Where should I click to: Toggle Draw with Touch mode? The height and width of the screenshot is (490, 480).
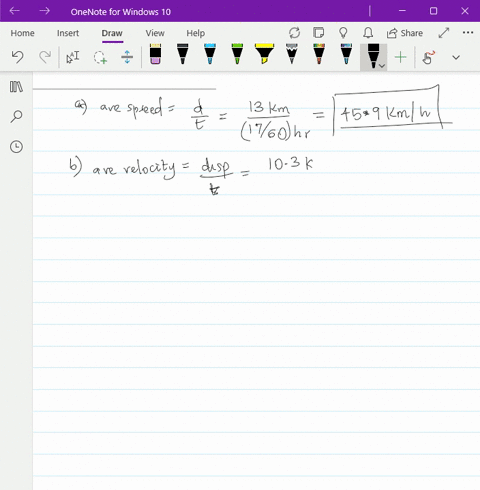[x=429, y=57]
